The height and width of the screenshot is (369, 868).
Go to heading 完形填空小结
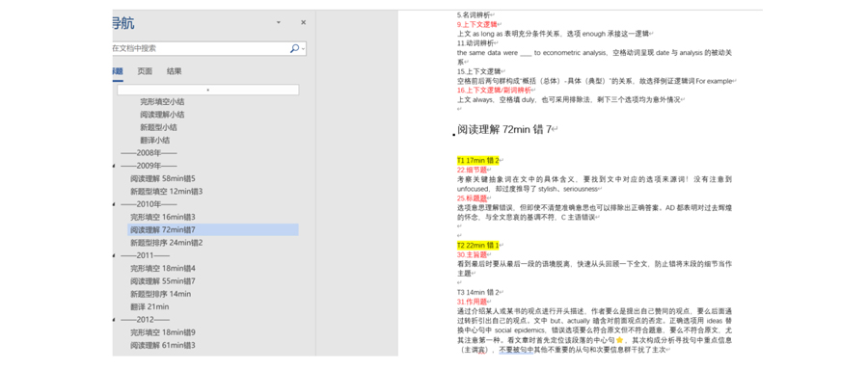point(162,102)
